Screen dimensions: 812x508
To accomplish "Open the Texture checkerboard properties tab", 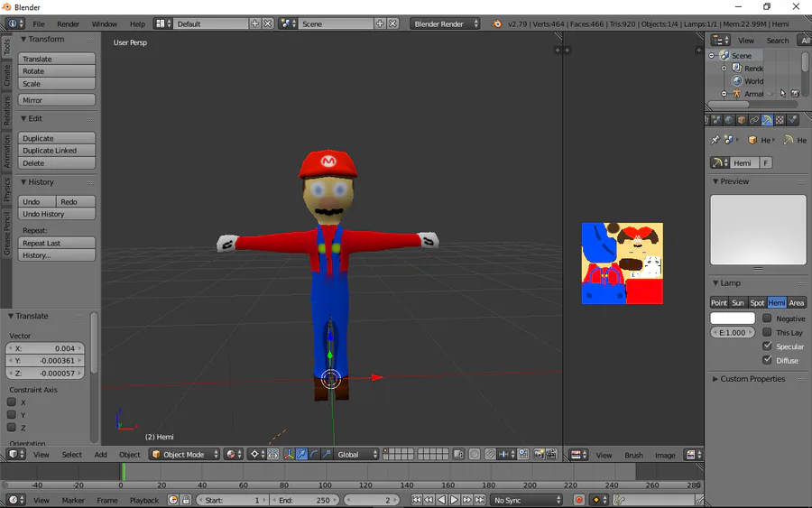I will point(780,120).
